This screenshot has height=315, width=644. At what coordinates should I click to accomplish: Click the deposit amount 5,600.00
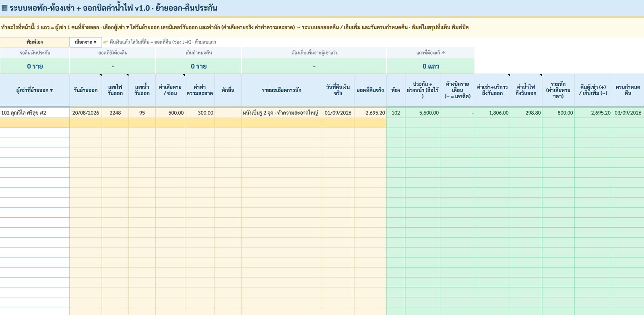click(x=423, y=113)
